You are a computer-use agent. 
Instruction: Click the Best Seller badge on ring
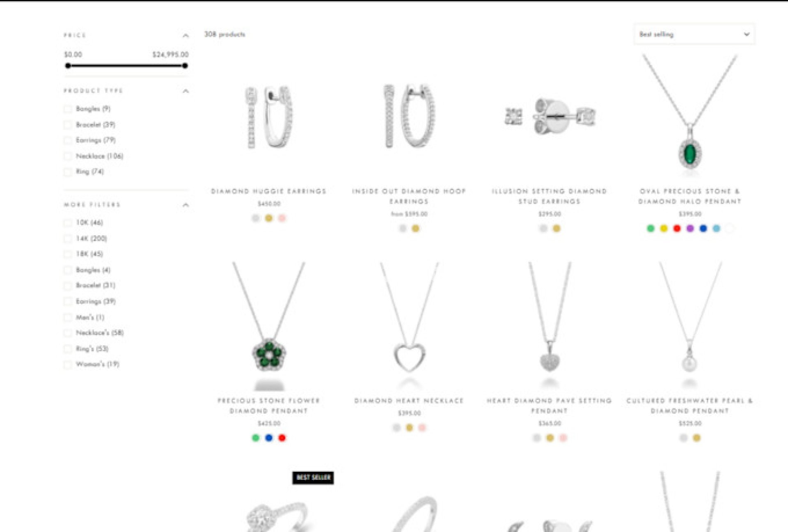pos(313,477)
